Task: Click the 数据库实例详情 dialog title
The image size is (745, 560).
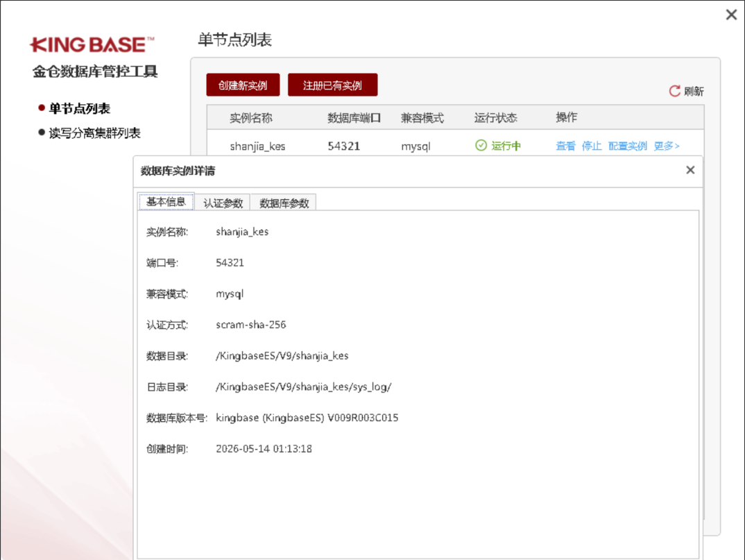Action: point(178,171)
